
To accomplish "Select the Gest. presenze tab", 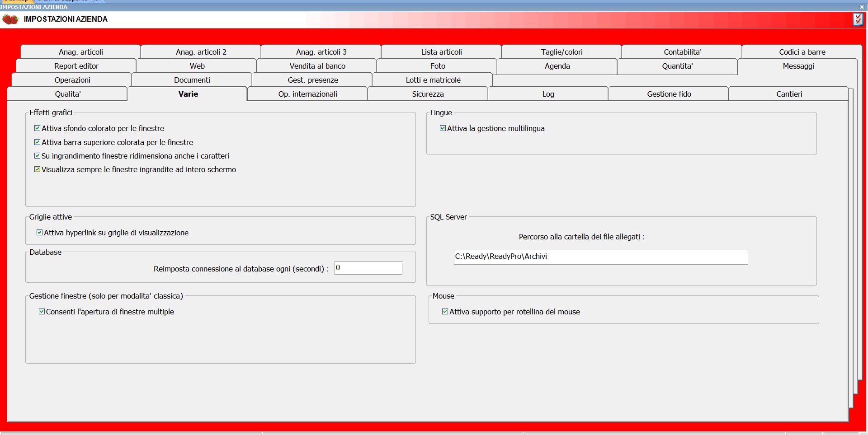I will [313, 80].
